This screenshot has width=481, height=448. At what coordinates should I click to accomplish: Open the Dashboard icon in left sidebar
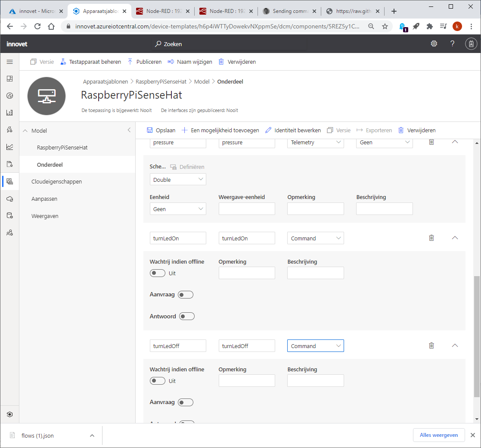tap(9, 79)
